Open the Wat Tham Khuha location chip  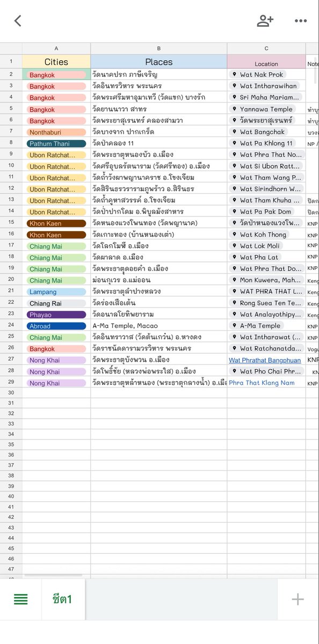(266, 200)
